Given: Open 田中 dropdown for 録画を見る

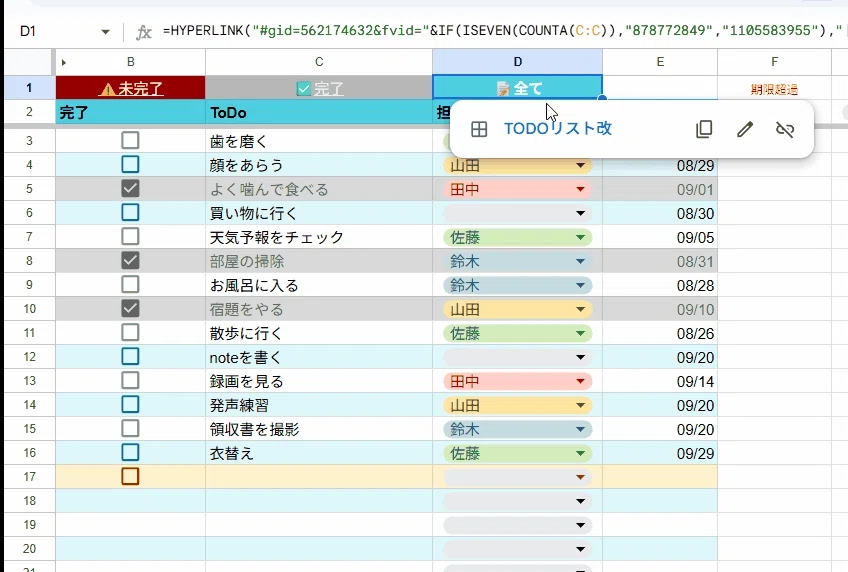Looking at the screenshot, I should pos(580,382).
